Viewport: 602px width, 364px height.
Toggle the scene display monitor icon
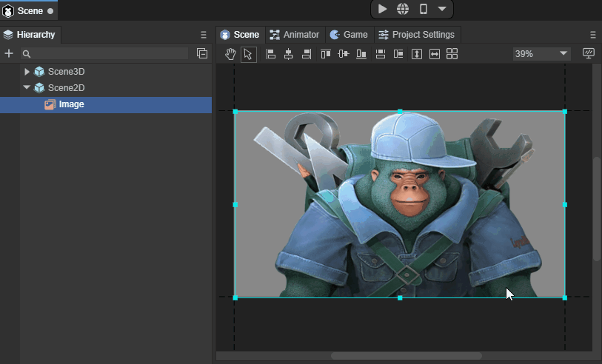click(589, 54)
